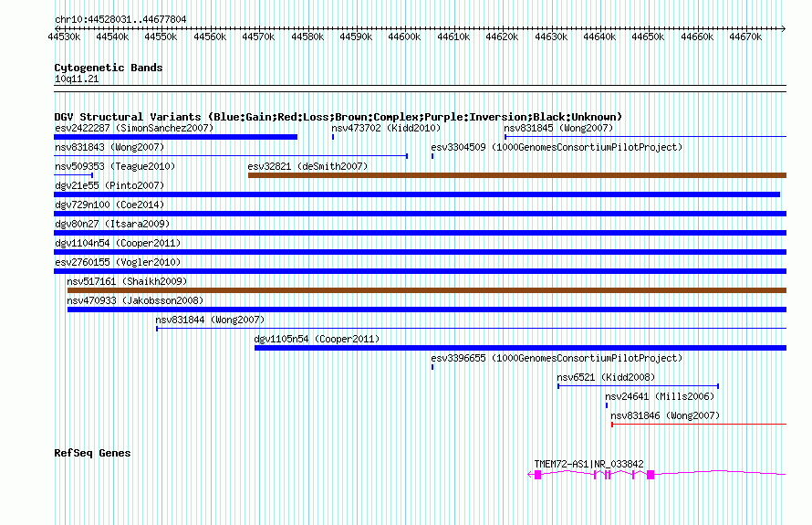Click the RefSeq Genes track title
The height and width of the screenshot is (525, 812).
[92, 453]
